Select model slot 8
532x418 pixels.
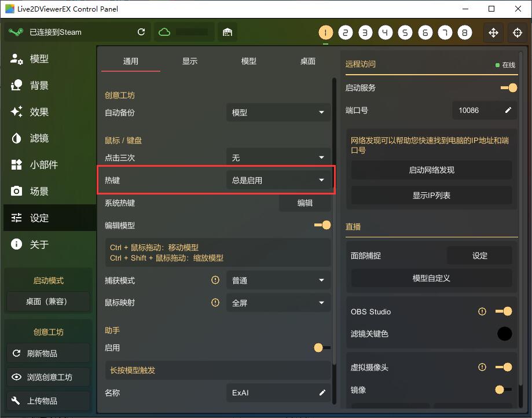point(465,32)
